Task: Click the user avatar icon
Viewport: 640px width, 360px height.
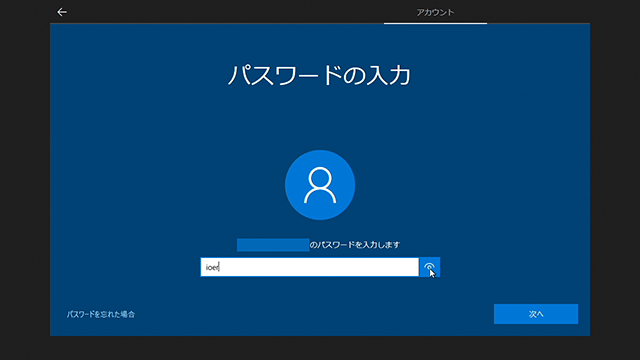Action: pos(320,185)
